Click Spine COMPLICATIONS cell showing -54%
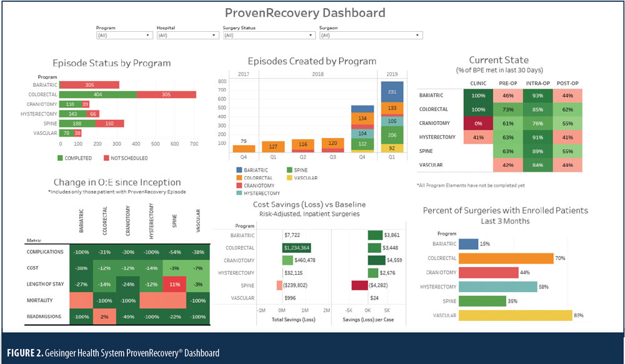 pyautogui.click(x=174, y=252)
